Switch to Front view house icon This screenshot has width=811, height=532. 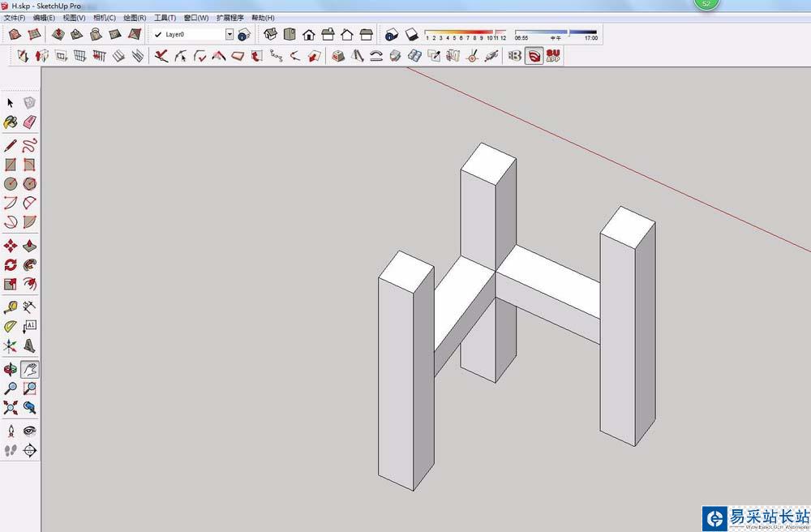pos(309,35)
